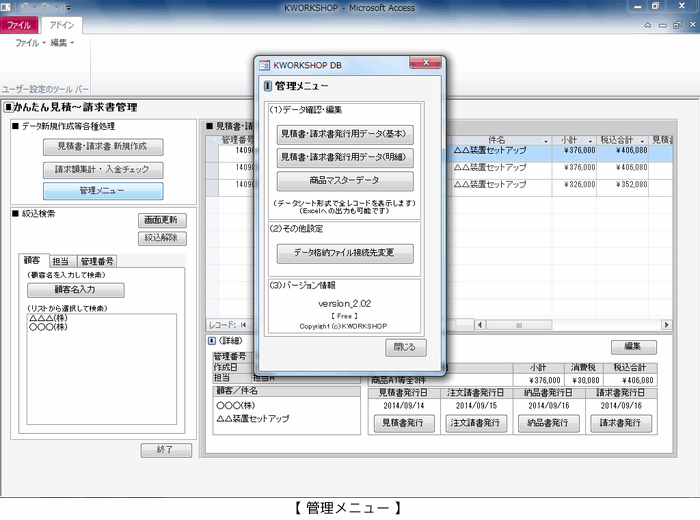Image resolution: width=700 pixels, height=520 pixels.
Task: Select the 顧客 search tab
Action: click(32, 260)
